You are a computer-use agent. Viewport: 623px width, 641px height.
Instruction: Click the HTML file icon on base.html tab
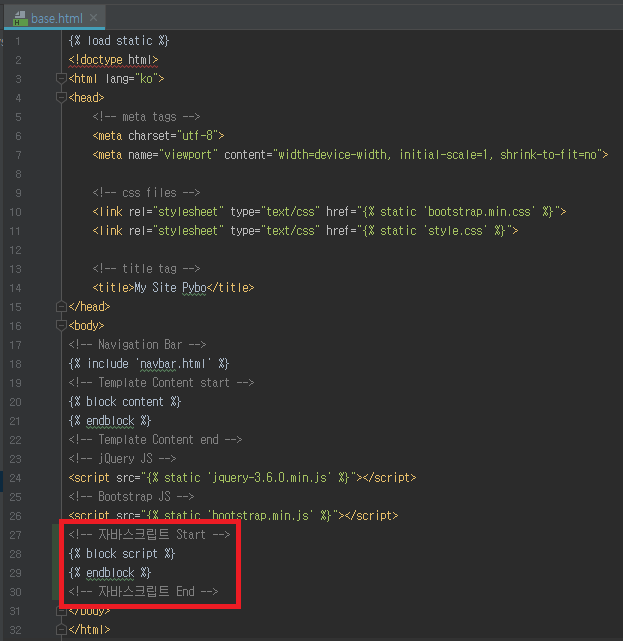click(20, 18)
